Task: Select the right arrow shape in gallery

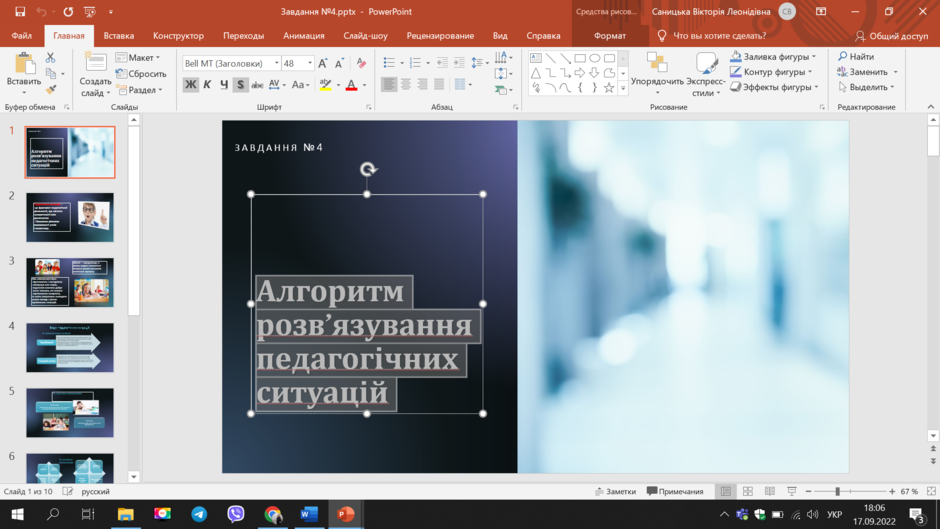Action: pyautogui.click(x=580, y=73)
